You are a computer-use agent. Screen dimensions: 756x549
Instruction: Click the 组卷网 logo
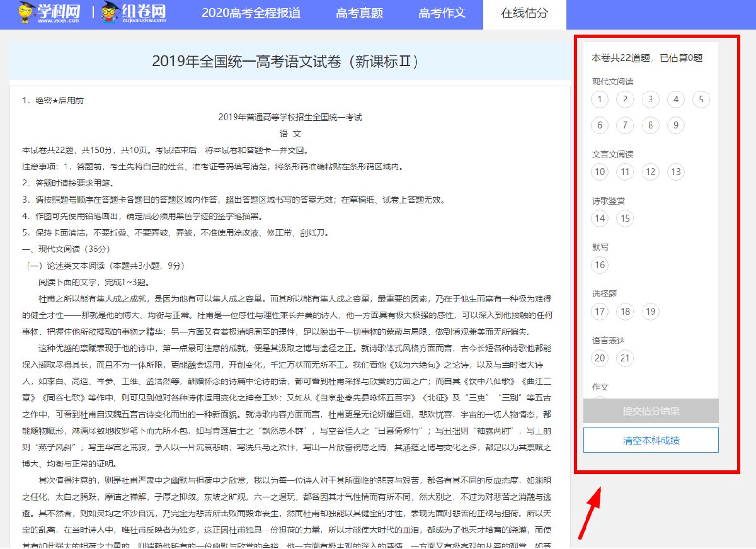click(134, 13)
